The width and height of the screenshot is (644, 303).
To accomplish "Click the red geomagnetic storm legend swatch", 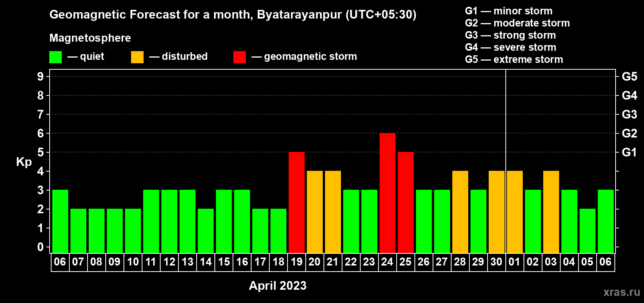I will point(239,57).
